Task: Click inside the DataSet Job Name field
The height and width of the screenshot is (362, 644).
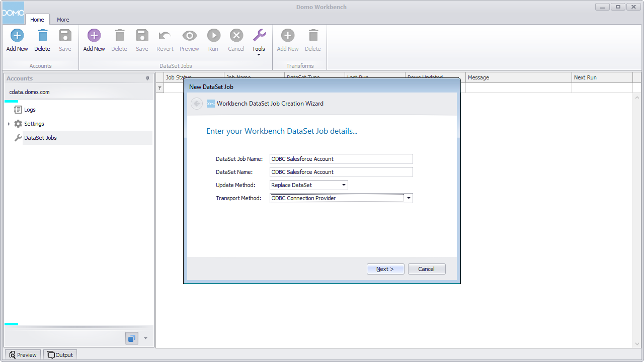Action: coord(341,159)
